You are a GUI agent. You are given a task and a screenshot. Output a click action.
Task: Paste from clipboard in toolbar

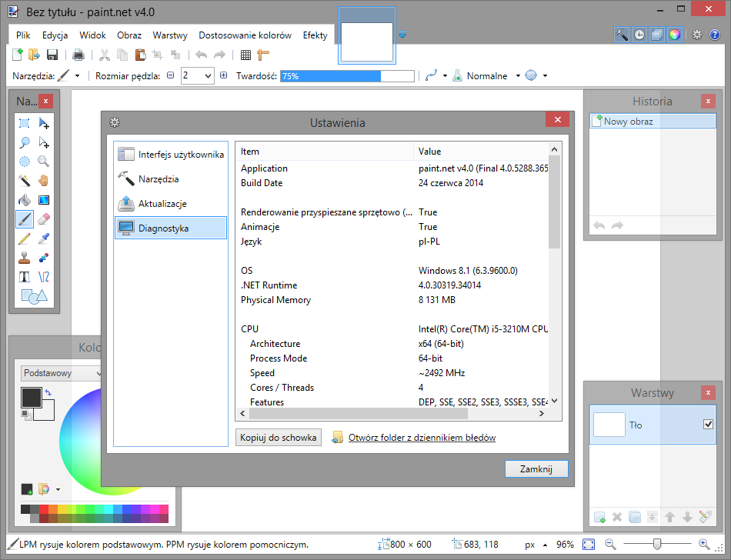tap(140, 55)
